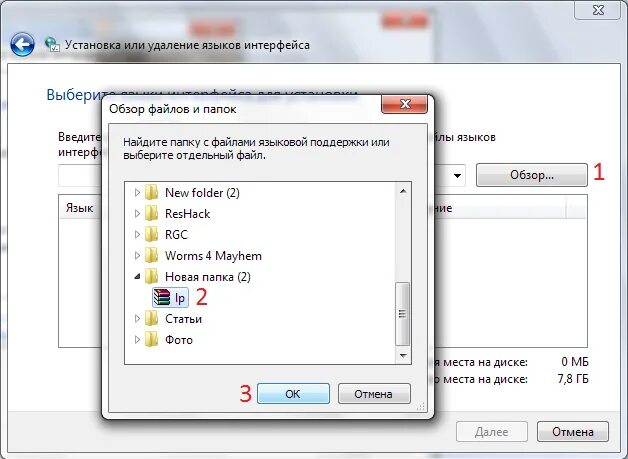Click the New folder (2) folder icon
This screenshot has height=459, width=628.
click(x=151, y=193)
